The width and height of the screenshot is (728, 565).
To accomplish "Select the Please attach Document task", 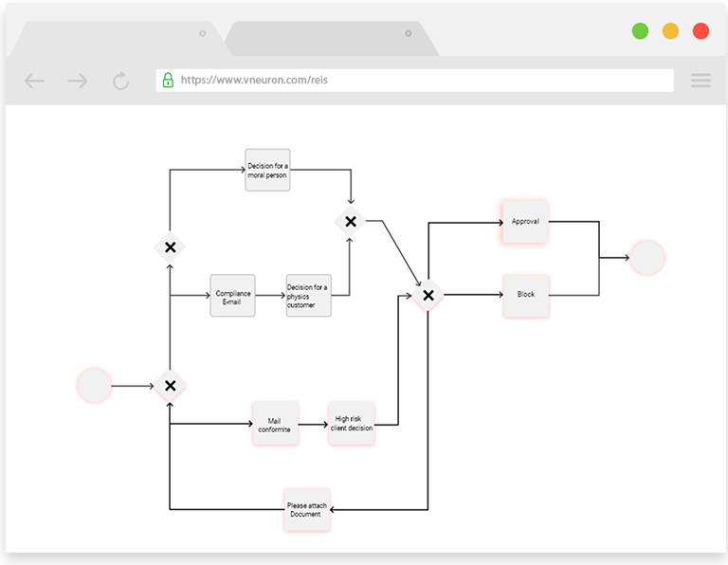I will click(x=307, y=510).
